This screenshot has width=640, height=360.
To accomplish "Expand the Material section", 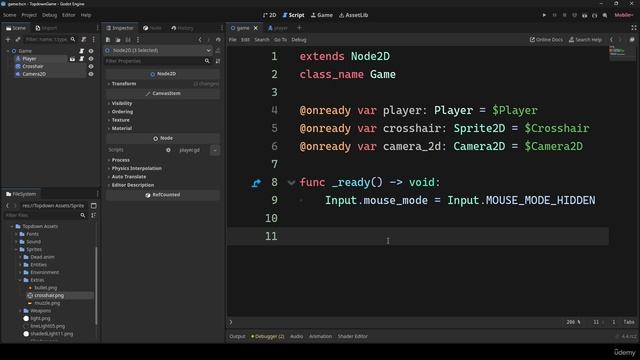I will [122, 129].
